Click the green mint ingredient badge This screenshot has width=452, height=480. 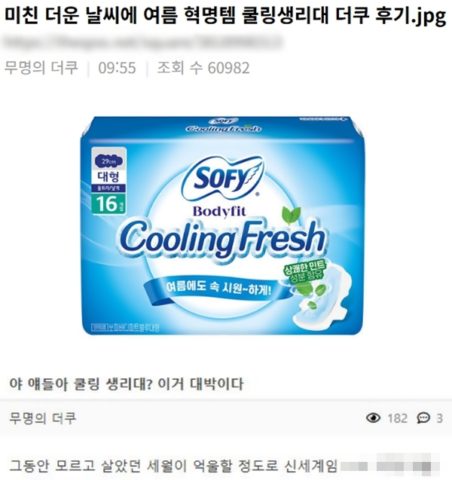[x=305, y=271]
